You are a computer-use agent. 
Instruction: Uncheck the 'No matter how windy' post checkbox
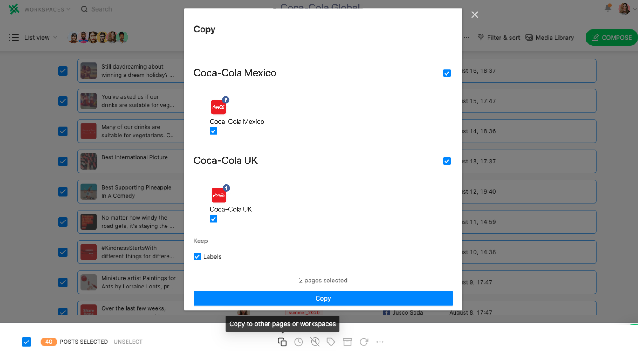(x=63, y=222)
